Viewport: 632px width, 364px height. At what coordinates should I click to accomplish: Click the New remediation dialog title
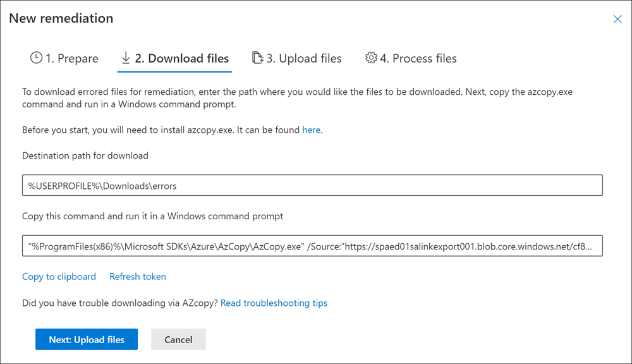pos(61,18)
